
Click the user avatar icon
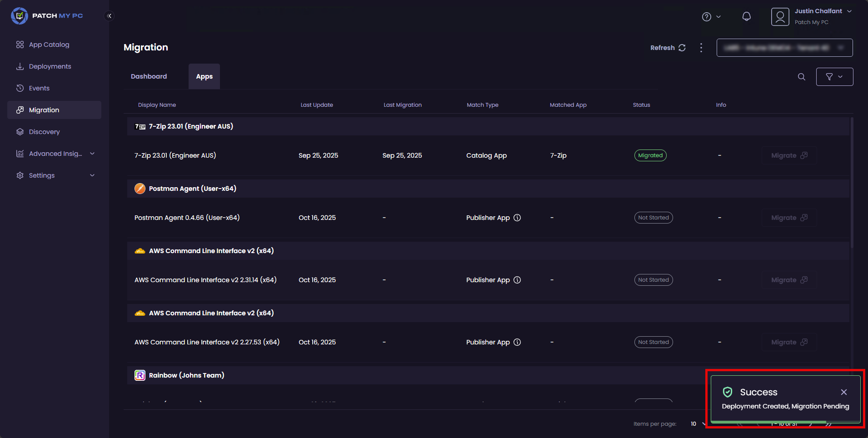[780, 17]
